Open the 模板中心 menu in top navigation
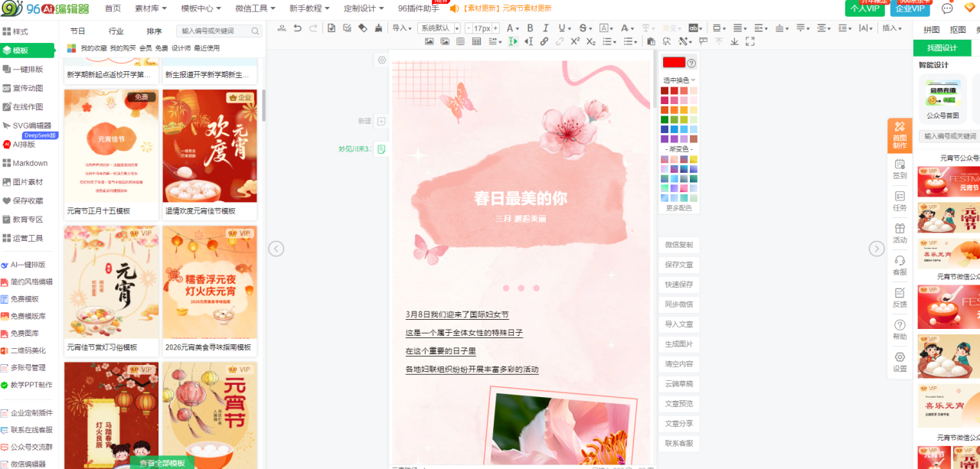980x469 pixels. click(x=201, y=8)
